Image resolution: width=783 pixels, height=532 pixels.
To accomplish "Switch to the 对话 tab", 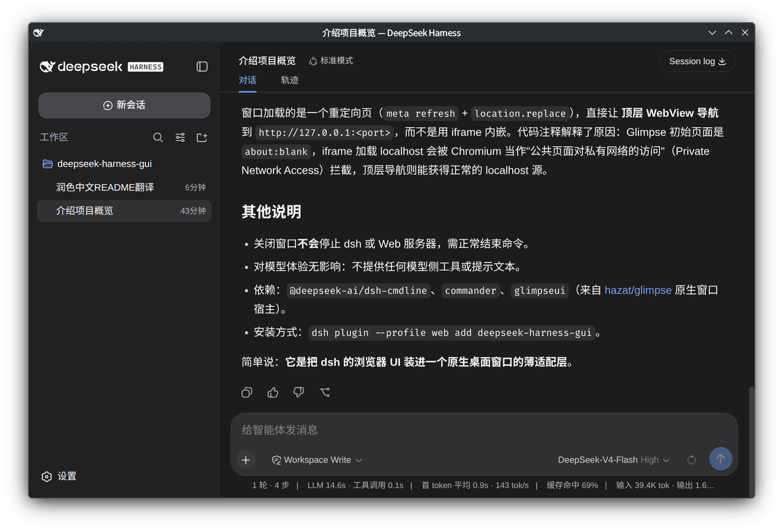I will [247, 80].
